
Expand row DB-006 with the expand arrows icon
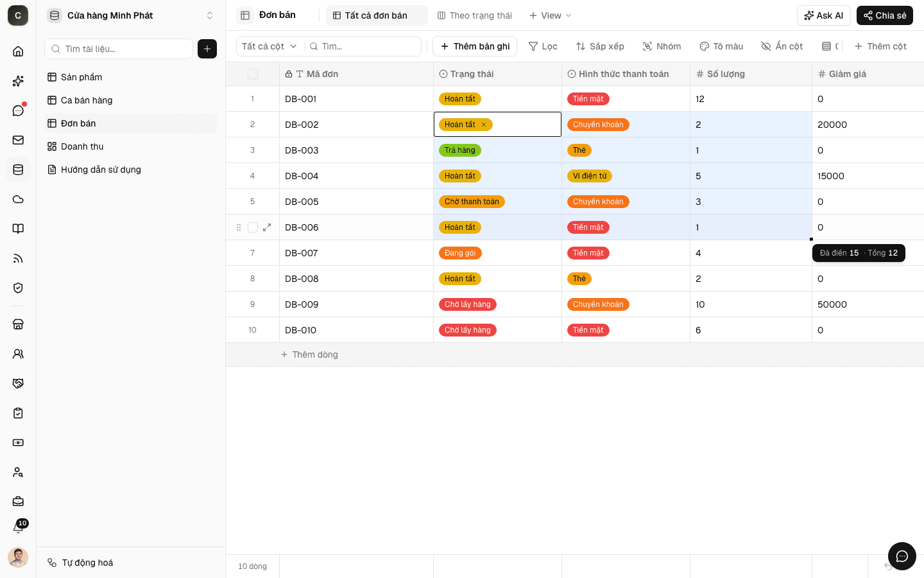(x=267, y=227)
